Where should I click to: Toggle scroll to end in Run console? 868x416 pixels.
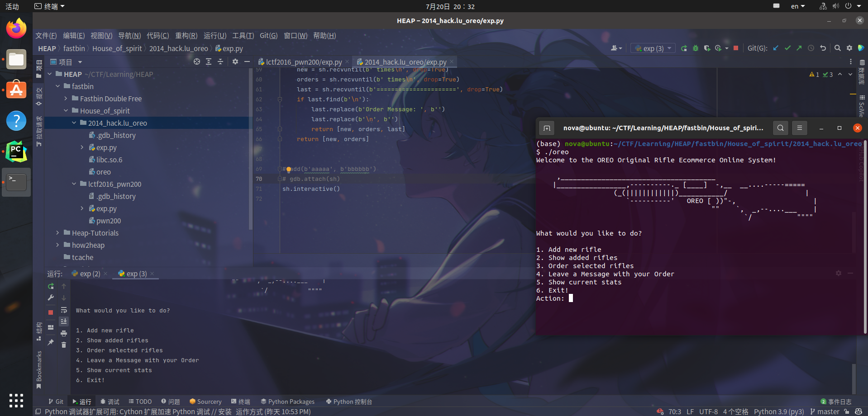coord(64,321)
